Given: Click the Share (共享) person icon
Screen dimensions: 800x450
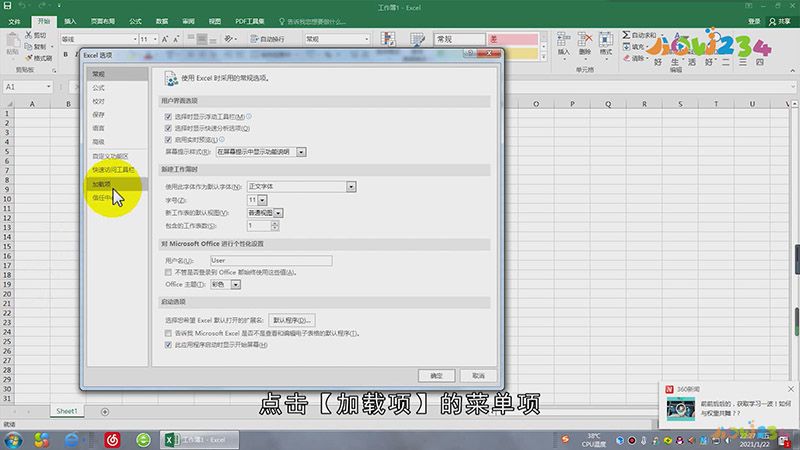Looking at the screenshot, I should pos(772,21).
